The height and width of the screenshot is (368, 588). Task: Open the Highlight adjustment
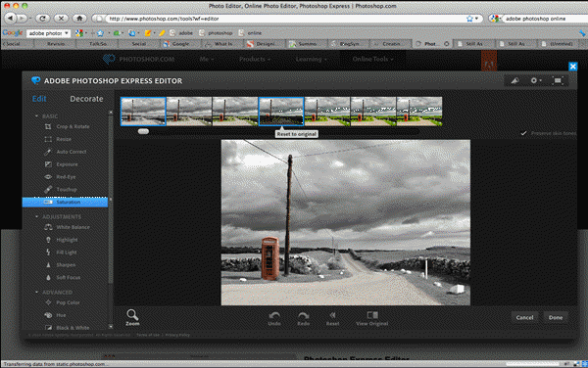(61, 240)
